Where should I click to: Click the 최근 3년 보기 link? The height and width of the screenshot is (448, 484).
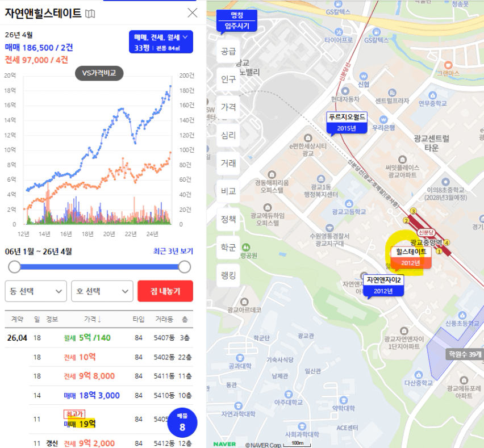[173, 251]
